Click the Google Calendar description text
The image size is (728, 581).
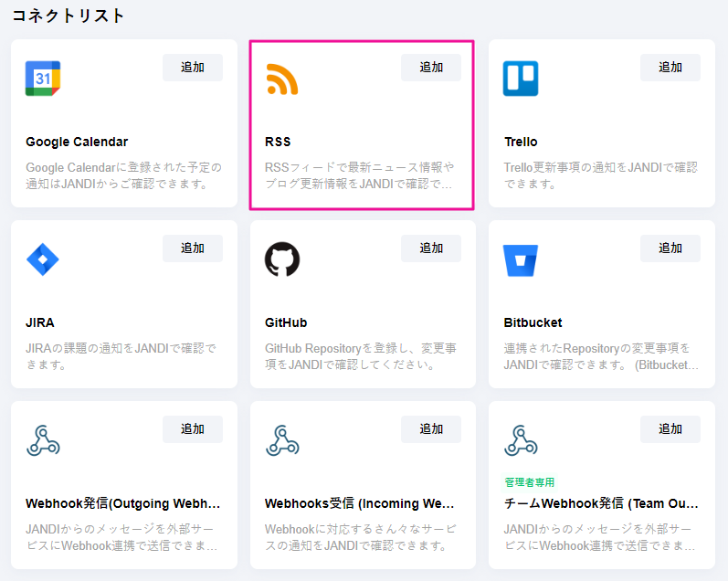(123, 175)
